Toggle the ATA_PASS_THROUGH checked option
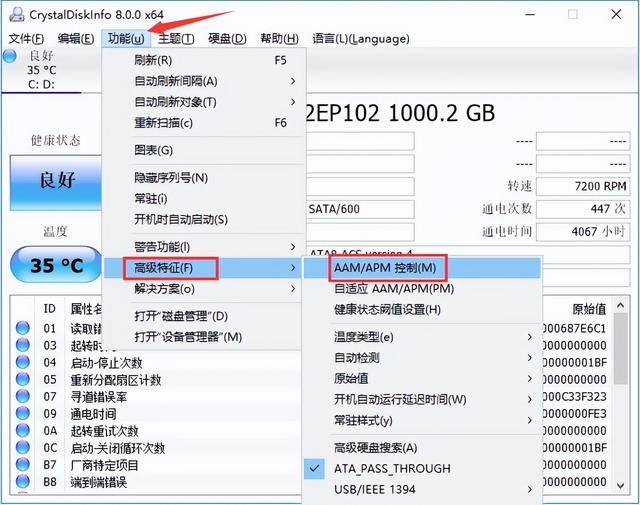This screenshot has width=640, height=505. 422,468
